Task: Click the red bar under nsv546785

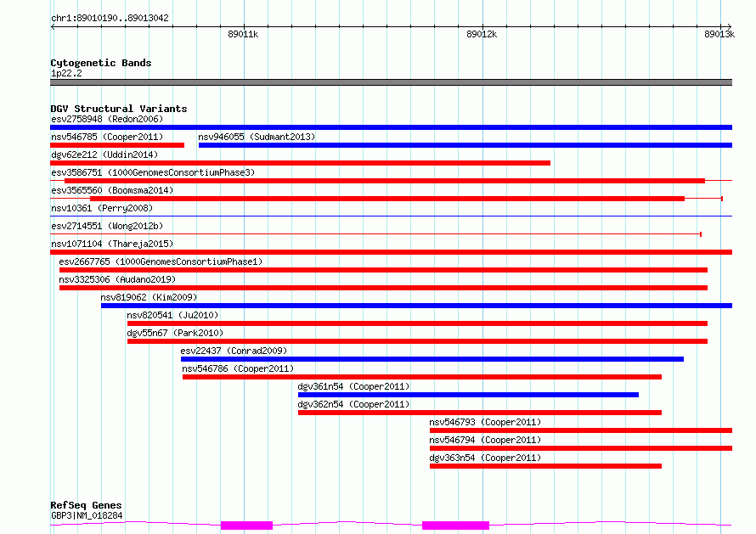Action: 117,145
